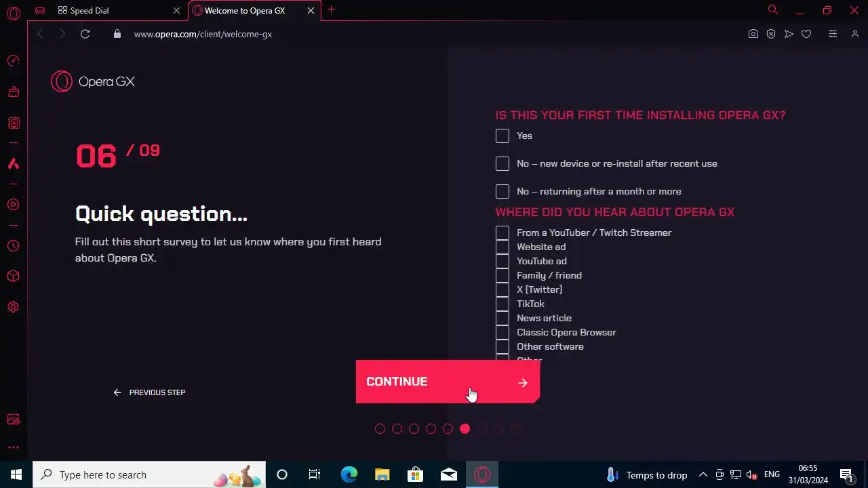868x488 pixels.
Task: Jump to first step progress dot
Action: (380, 429)
